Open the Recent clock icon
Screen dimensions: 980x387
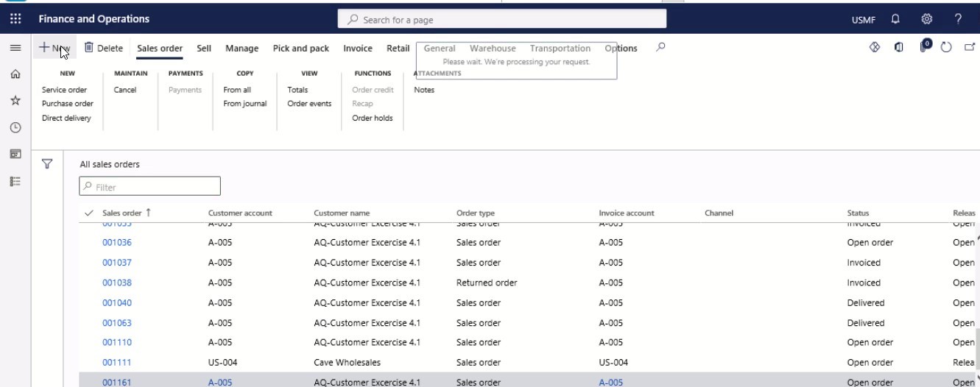pos(15,127)
